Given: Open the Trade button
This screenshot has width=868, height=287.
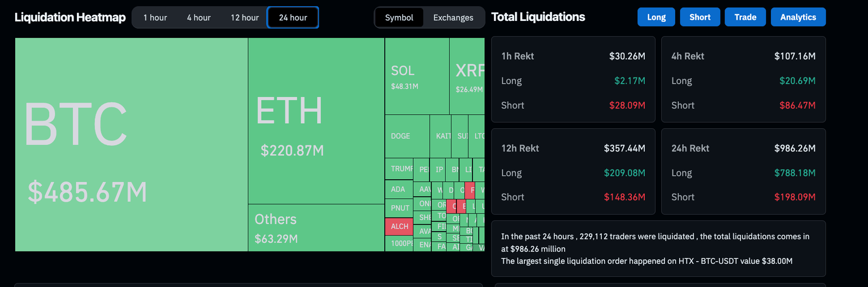Looking at the screenshot, I should coord(745,17).
